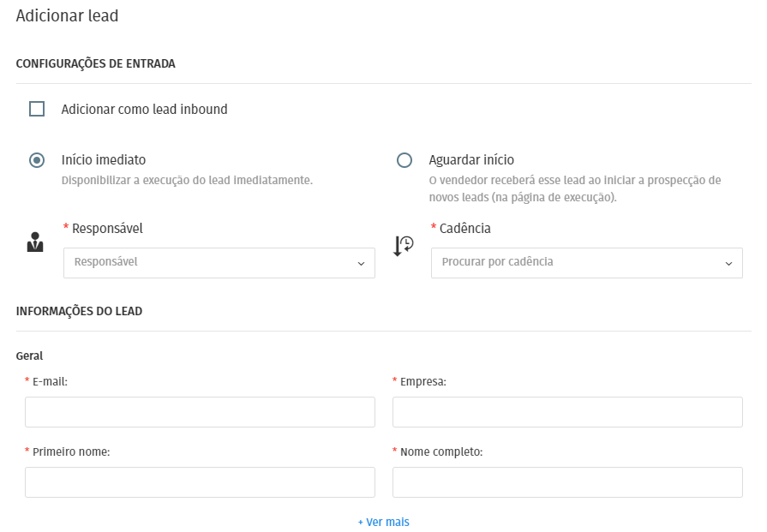This screenshot has width=767, height=532.
Task: Click the Configurações de entrada section heading
Action: click(x=95, y=63)
